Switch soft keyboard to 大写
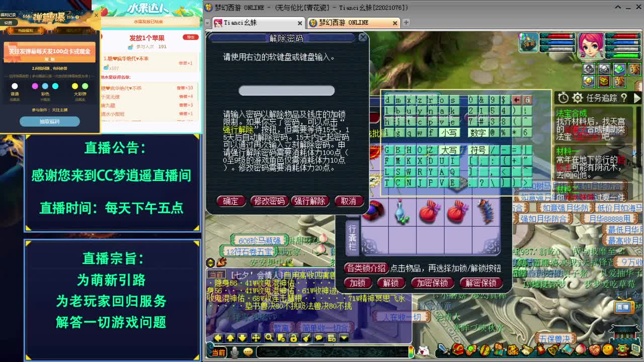This screenshot has width=644, height=362. tap(449, 150)
